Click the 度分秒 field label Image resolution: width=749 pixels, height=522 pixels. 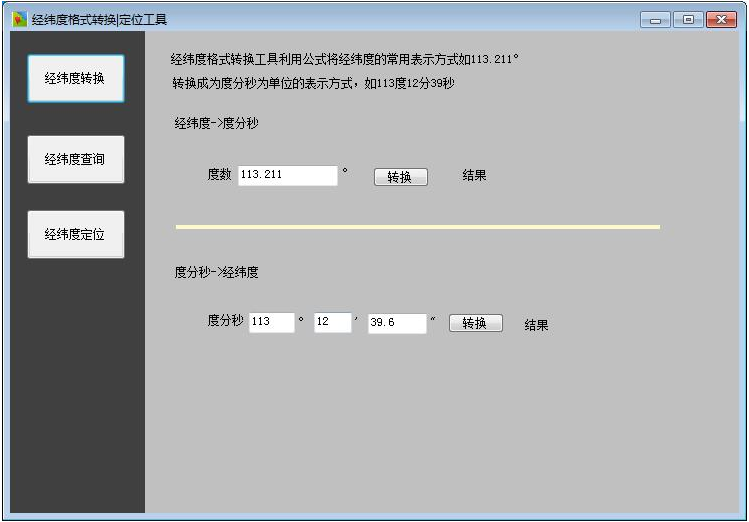coord(225,320)
